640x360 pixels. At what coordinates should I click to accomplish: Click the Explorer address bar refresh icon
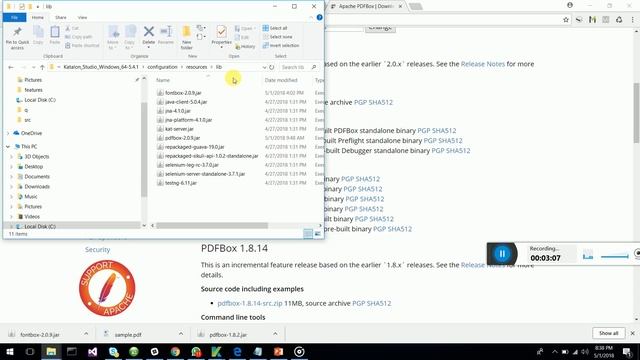click(x=271, y=67)
